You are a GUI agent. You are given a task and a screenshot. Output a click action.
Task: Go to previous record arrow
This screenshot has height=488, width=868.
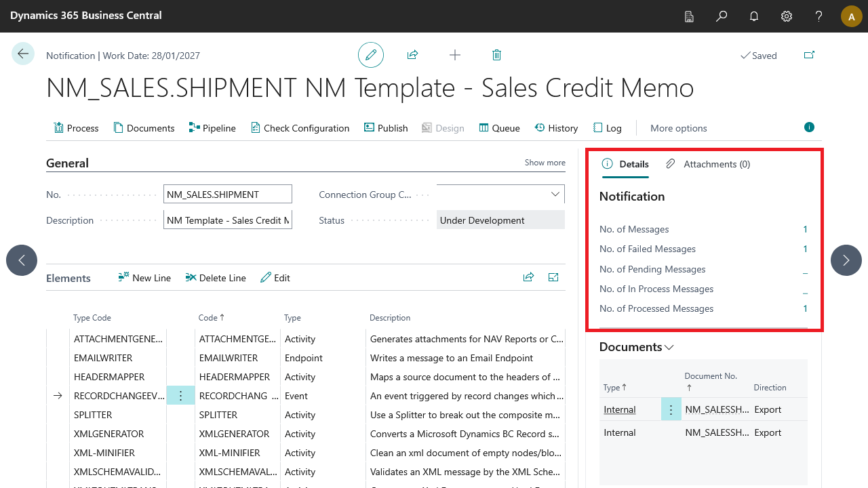22,260
